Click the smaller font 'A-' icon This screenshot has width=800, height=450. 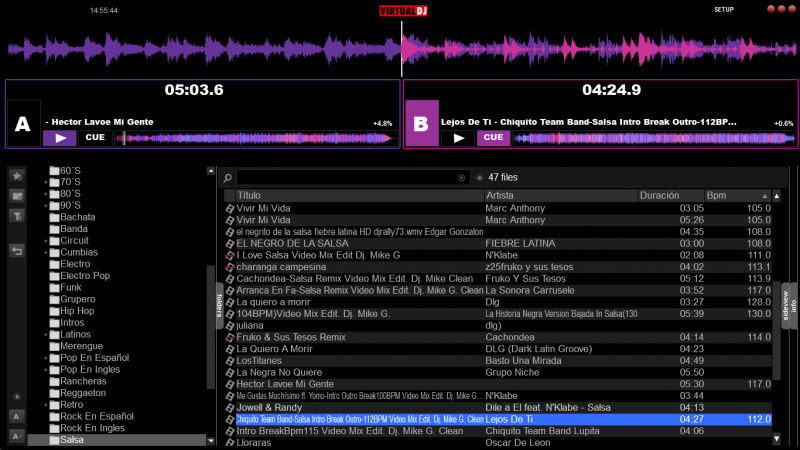pos(17,435)
